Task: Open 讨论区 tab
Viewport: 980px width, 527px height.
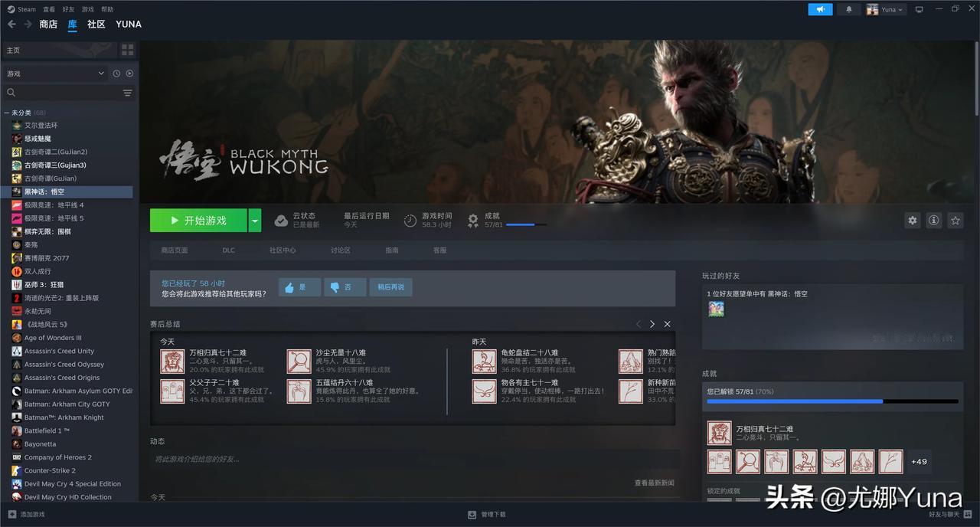Action: [341, 250]
